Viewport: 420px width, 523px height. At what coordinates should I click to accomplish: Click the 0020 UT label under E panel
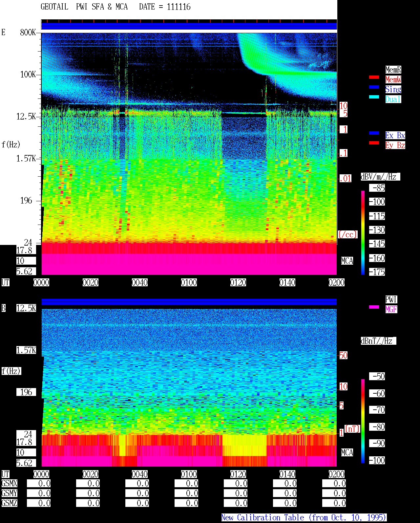pyautogui.click(x=91, y=282)
